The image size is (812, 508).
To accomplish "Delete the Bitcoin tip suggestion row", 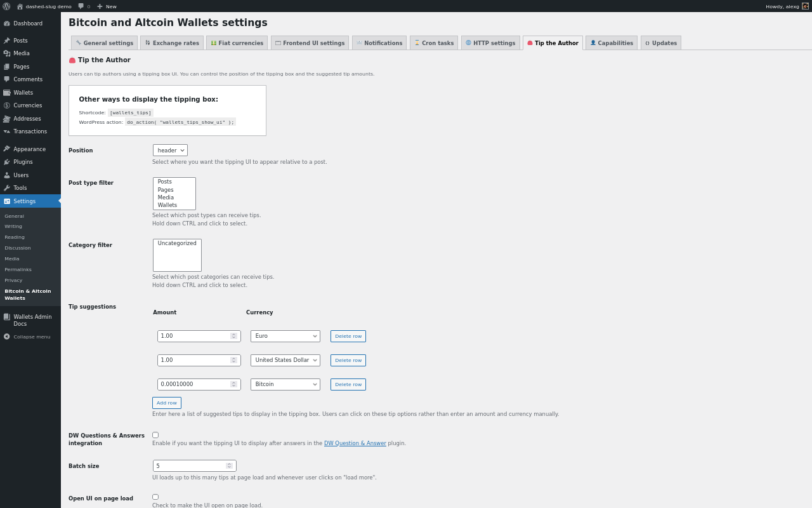I will 348,384.
